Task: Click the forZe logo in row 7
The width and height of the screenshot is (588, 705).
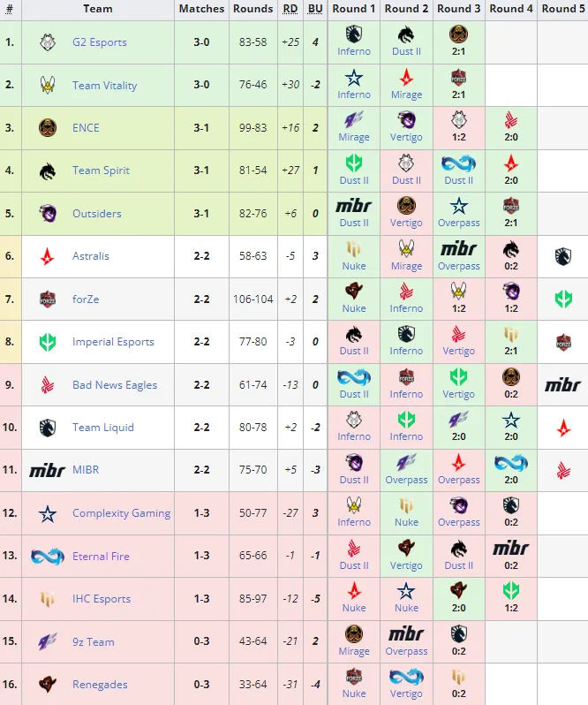Action: pyautogui.click(x=48, y=299)
